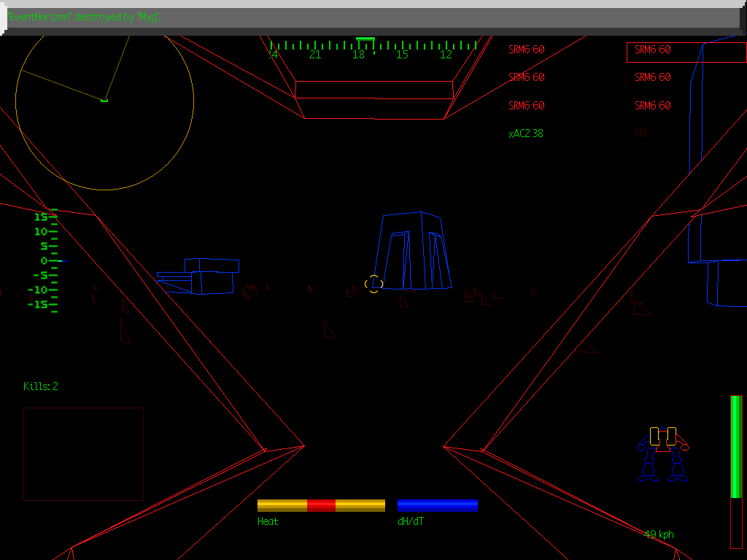Click the 49 kph speed readout
The height and width of the screenshot is (560, 747).
(x=659, y=534)
